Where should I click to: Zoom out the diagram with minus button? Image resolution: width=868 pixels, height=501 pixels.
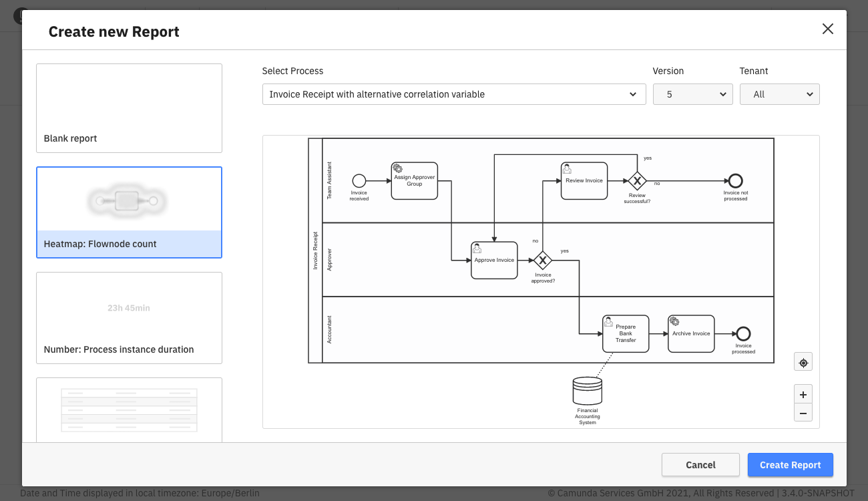click(803, 413)
